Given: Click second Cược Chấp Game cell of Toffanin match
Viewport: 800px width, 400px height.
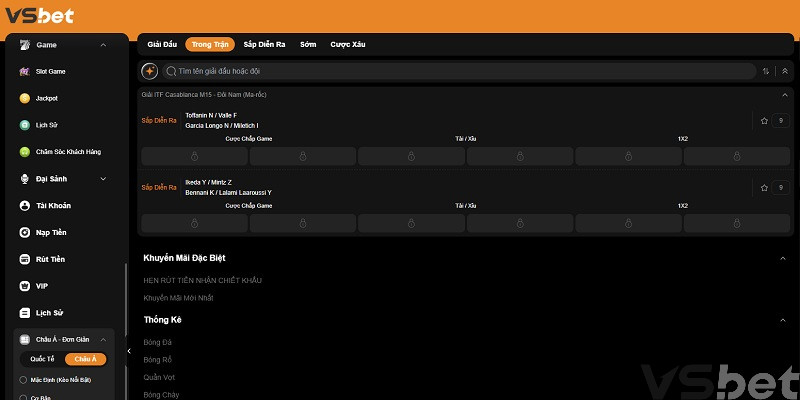Looking at the screenshot, I should [x=303, y=156].
